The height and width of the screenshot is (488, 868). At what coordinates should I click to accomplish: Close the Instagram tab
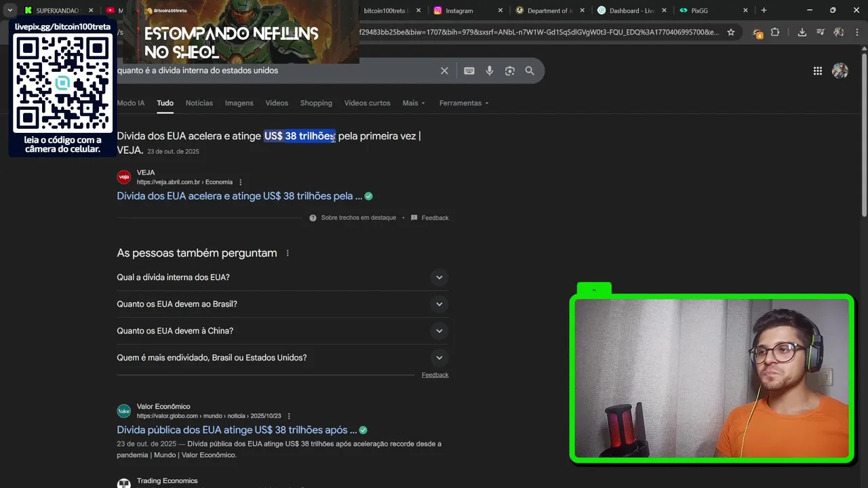pyautogui.click(x=500, y=10)
